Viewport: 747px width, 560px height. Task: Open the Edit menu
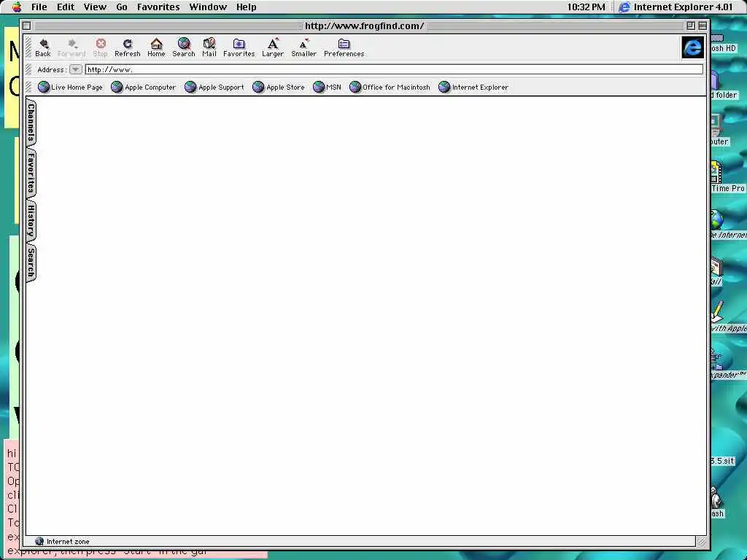[x=65, y=7]
